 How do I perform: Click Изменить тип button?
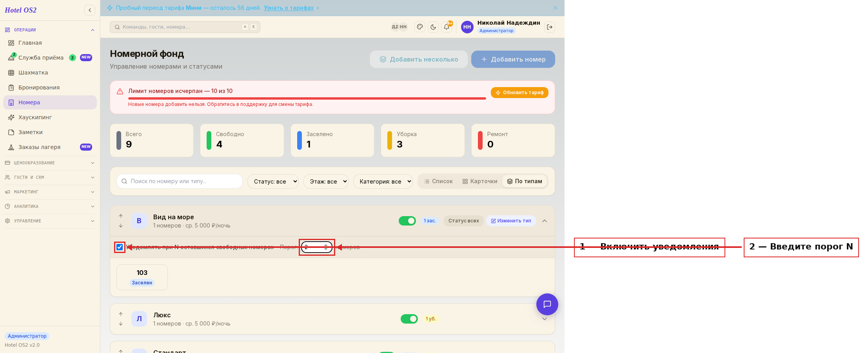coord(511,221)
